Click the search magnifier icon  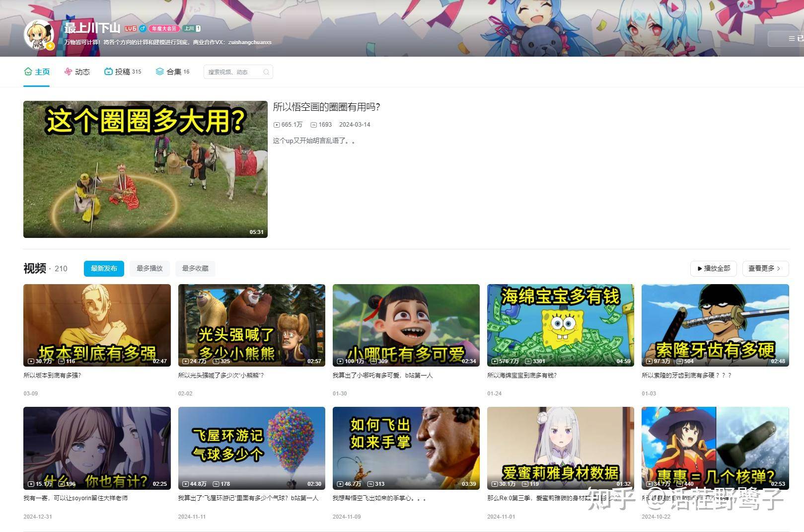click(267, 72)
